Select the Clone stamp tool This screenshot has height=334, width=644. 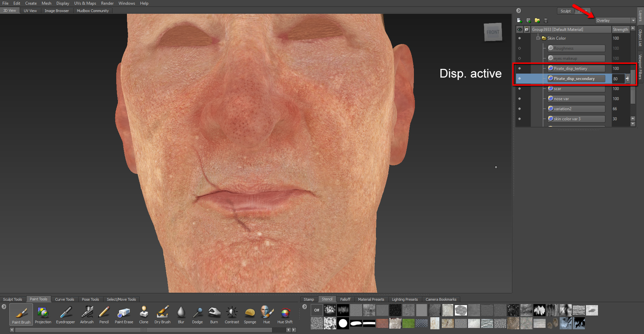pyautogui.click(x=144, y=315)
